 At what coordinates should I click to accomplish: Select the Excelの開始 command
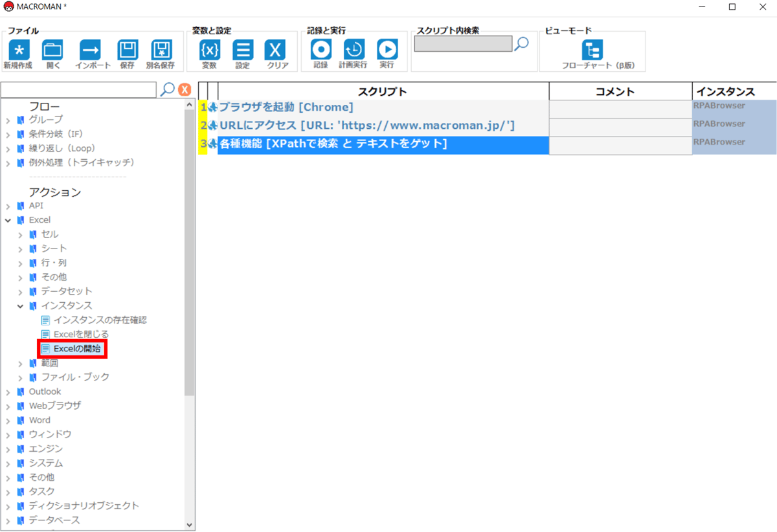pos(77,349)
